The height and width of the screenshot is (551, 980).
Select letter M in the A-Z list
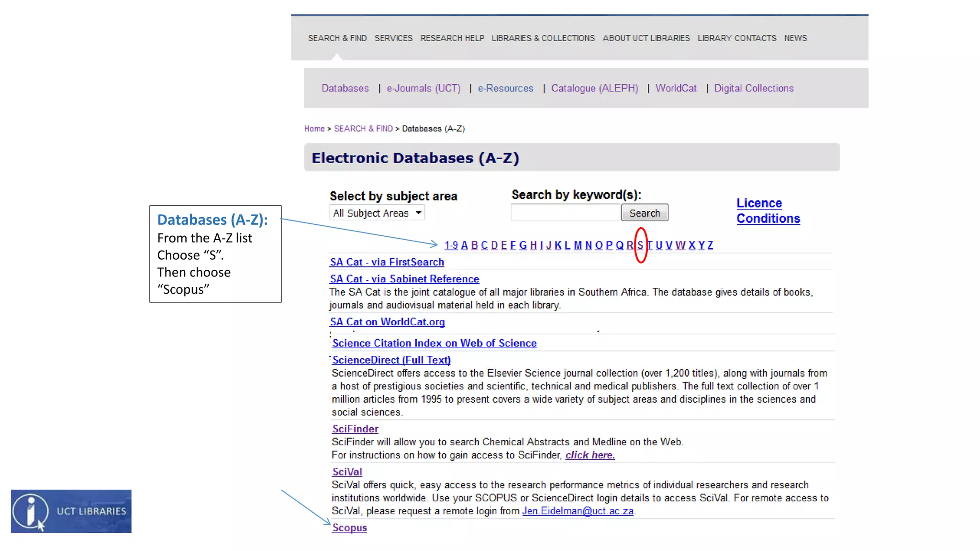tap(578, 245)
